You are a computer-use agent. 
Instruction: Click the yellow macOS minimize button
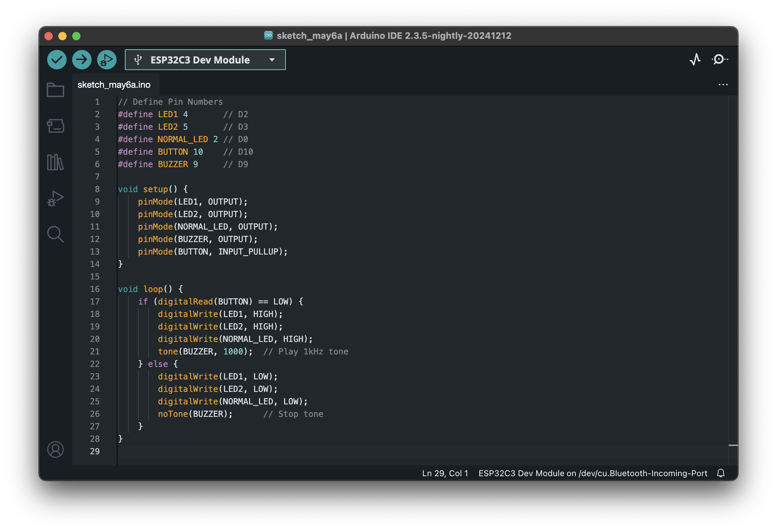62,36
